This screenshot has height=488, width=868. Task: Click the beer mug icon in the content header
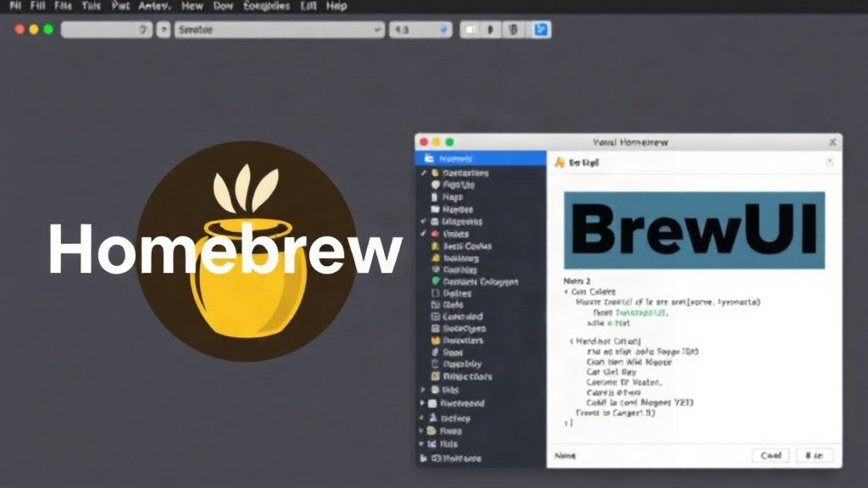(559, 162)
